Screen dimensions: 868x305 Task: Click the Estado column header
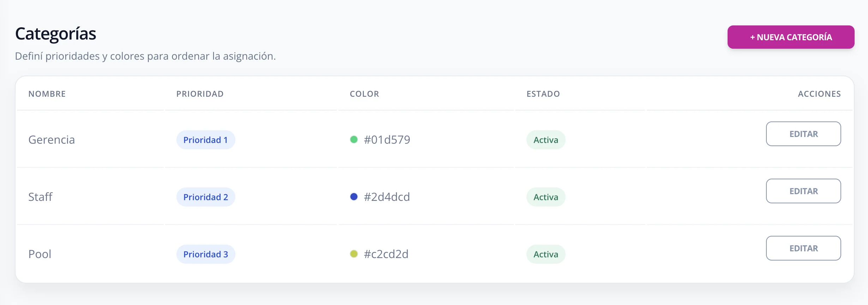pyautogui.click(x=543, y=94)
